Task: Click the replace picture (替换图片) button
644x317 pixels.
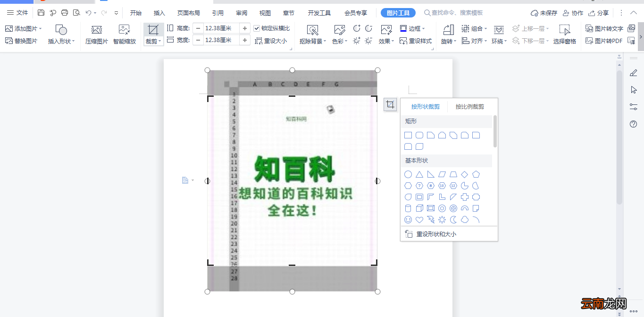Action: coord(21,41)
